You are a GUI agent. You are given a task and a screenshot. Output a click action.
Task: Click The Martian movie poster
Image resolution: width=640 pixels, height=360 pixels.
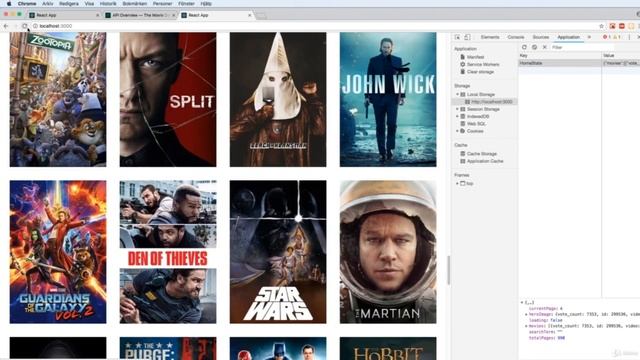(x=388, y=252)
